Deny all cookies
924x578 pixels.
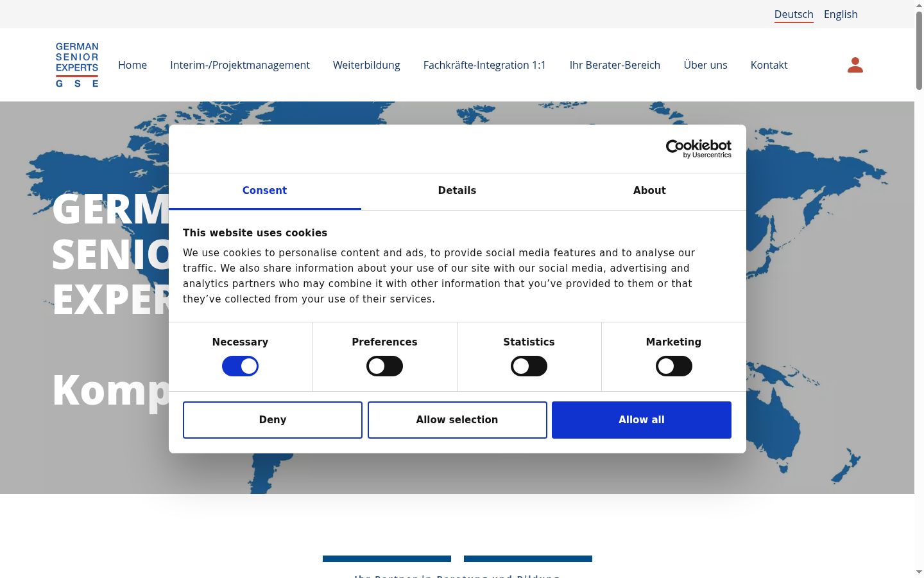(273, 420)
